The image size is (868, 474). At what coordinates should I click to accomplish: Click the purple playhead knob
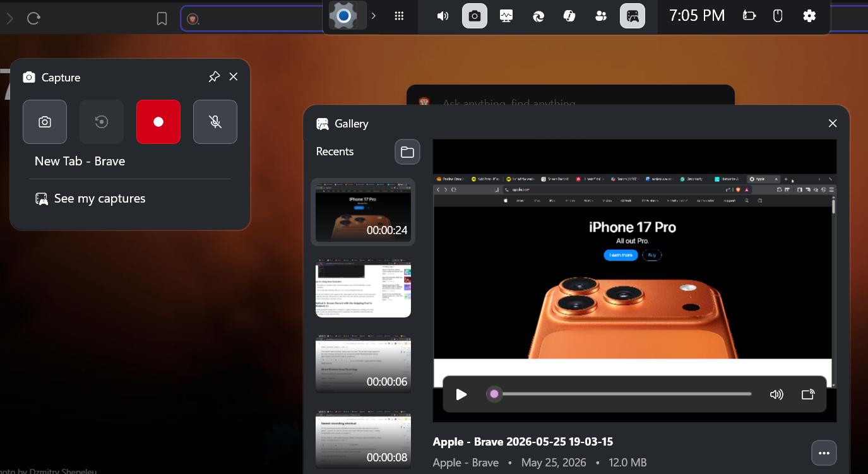coord(494,394)
